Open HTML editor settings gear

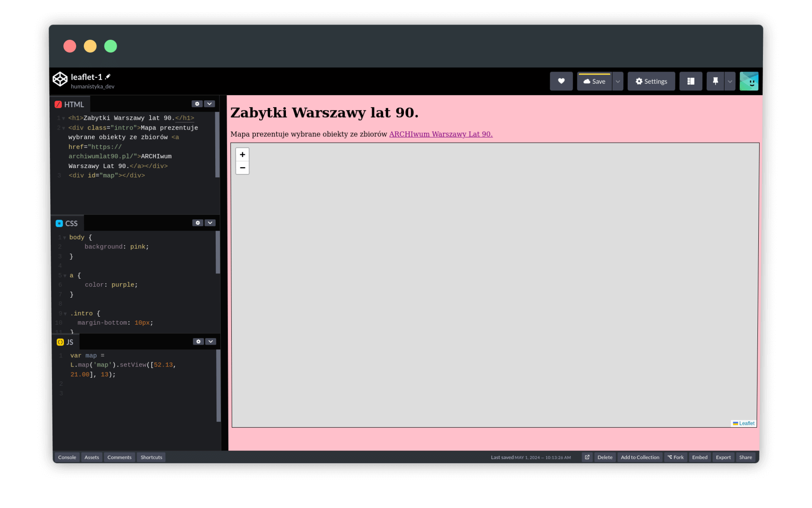click(x=197, y=104)
